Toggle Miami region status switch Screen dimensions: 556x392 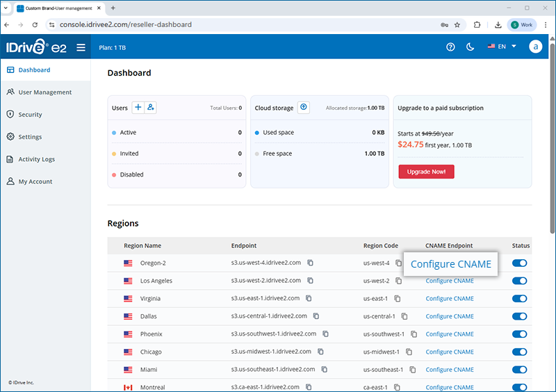pyautogui.click(x=519, y=369)
